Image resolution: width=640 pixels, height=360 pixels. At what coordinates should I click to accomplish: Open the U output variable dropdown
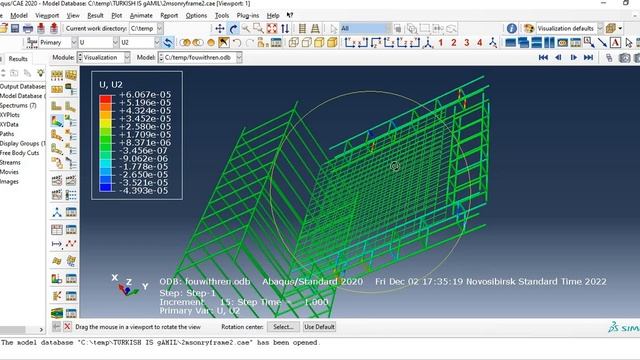pyautogui.click(x=115, y=42)
